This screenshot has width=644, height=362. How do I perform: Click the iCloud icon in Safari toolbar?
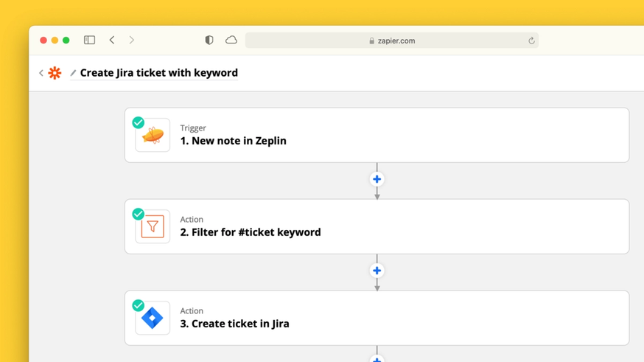231,41
